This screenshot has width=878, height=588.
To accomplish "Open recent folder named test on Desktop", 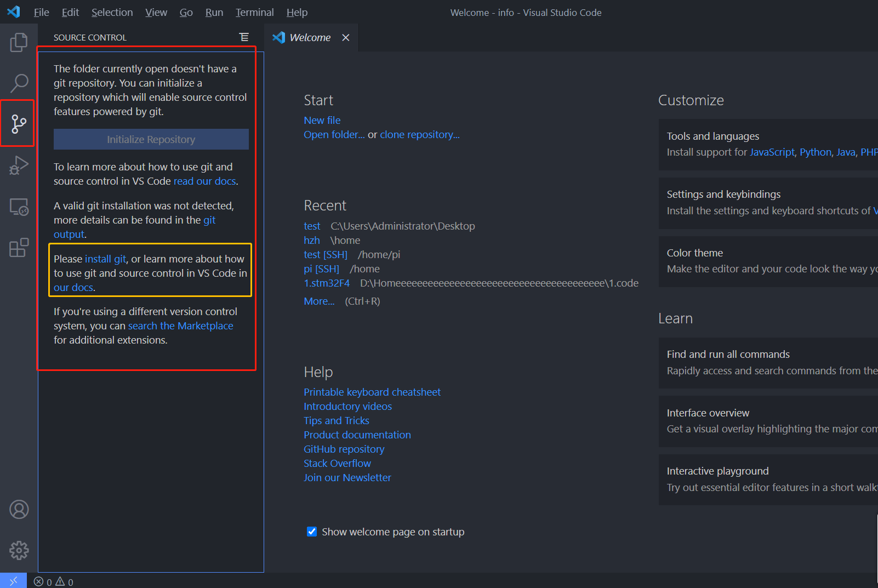I will tap(312, 226).
